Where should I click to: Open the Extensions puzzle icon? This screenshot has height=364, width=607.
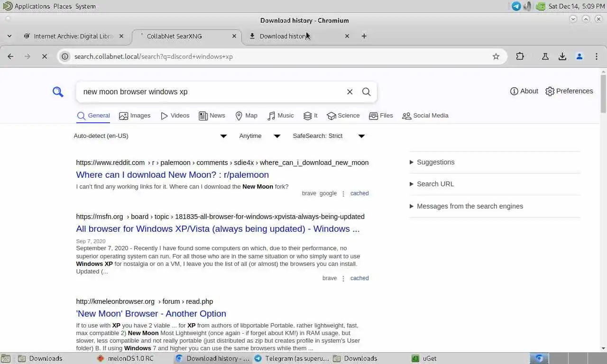(x=520, y=56)
